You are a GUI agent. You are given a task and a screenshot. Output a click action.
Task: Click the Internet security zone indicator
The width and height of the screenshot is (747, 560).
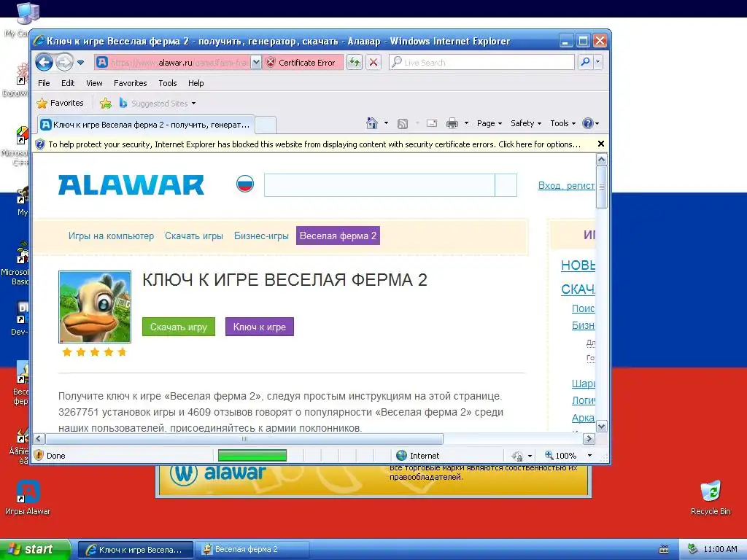[x=418, y=456]
